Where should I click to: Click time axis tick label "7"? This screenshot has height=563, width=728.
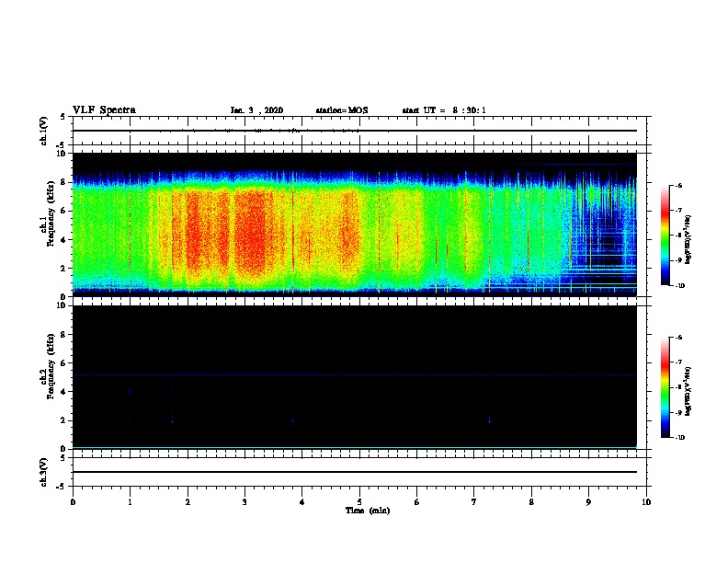tap(474, 502)
